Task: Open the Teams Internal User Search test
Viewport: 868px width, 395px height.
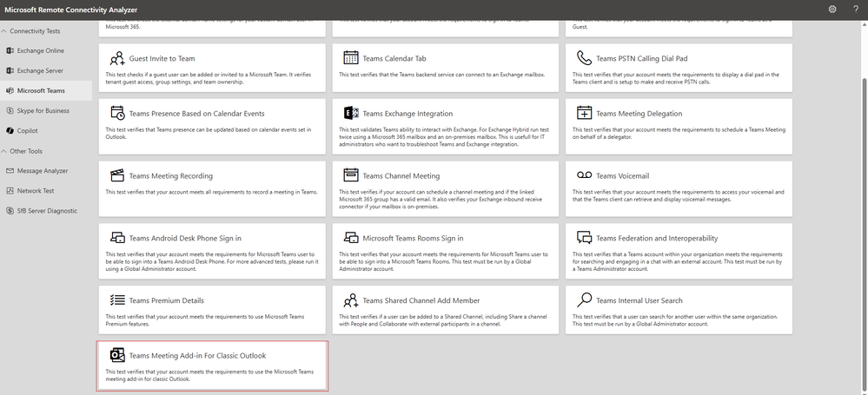Action: tap(679, 310)
